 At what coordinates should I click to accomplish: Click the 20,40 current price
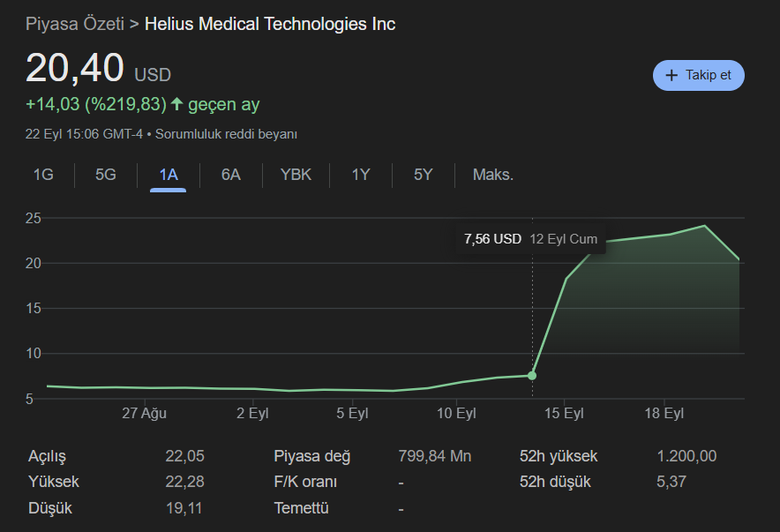[x=75, y=68]
